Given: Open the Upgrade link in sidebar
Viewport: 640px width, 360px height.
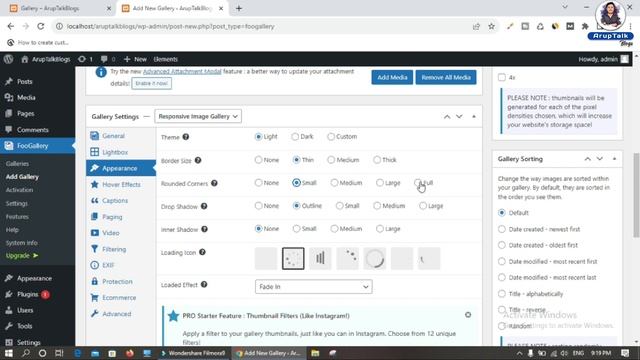Looking at the screenshot, I should (x=22, y=256).
